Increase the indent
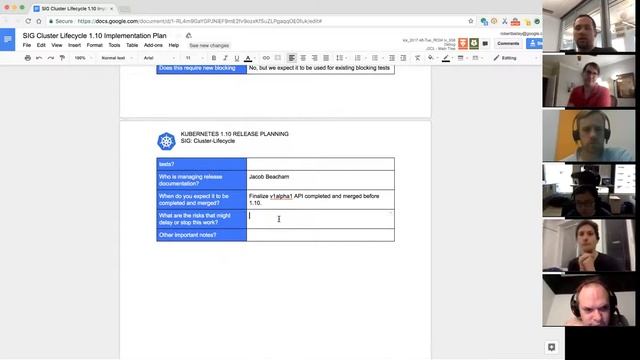Screen dimensions: 640x360 [x=403, y=58]
